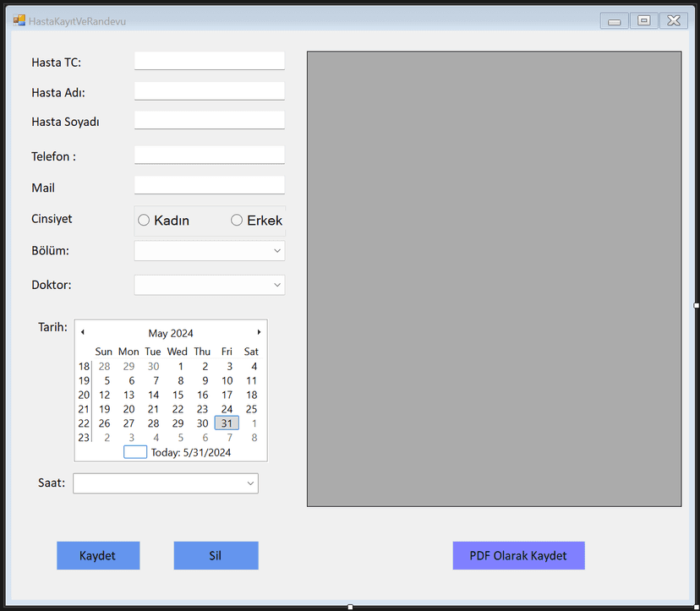Click May 23 in the calendar
The width and height of the screenshot is (700, 611).
[203, 409]
